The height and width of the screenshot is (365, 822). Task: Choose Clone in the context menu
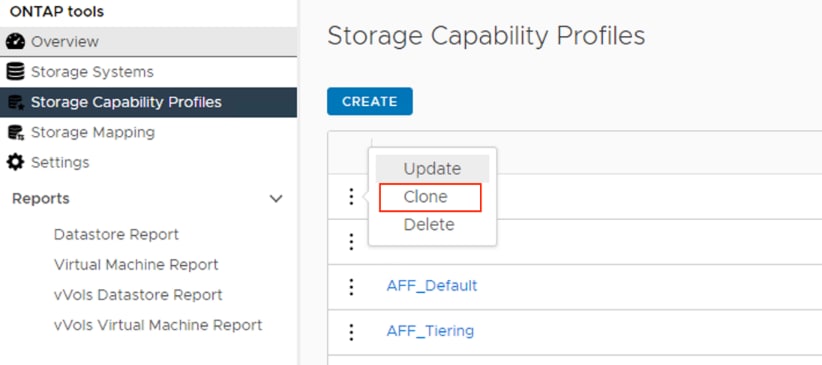point(430,197)
